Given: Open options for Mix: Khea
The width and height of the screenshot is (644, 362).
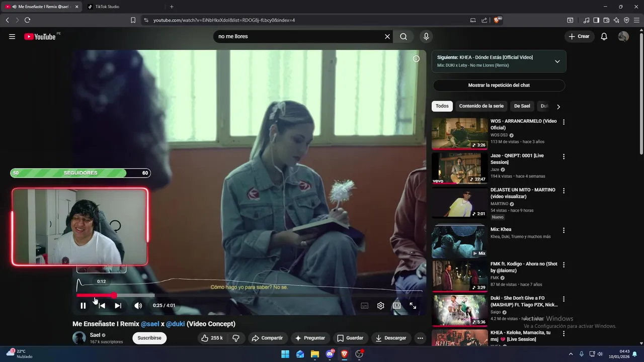Looking at the screenshot, I should pyautogui.click(x=563, y=230).
